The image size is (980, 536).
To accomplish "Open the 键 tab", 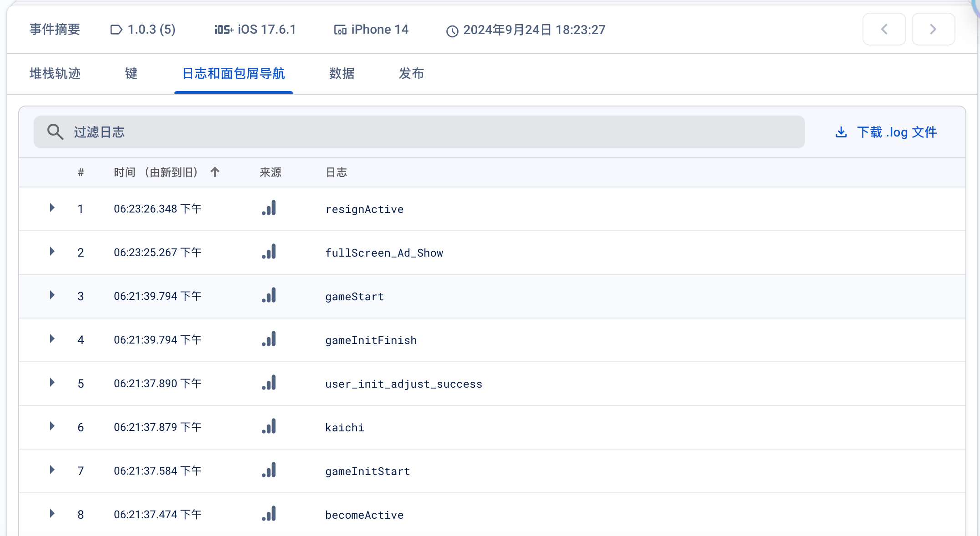I will click(131, 74).
